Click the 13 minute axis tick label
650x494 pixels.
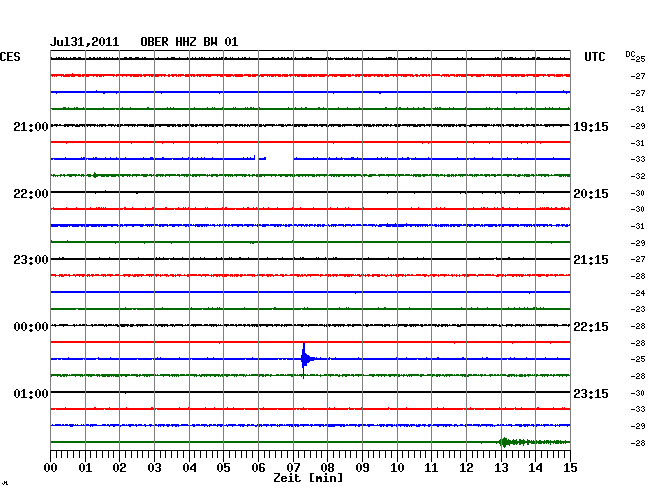(x=501, y=468)
